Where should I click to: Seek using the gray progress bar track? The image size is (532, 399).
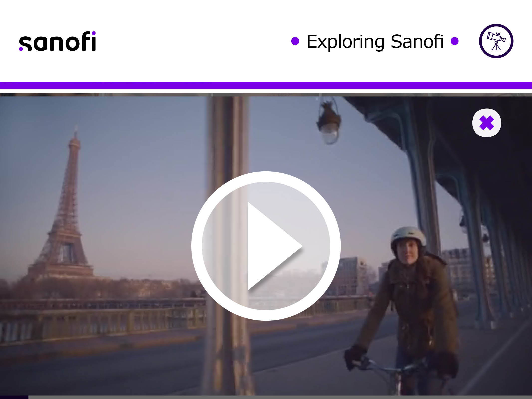coord(280,397)
